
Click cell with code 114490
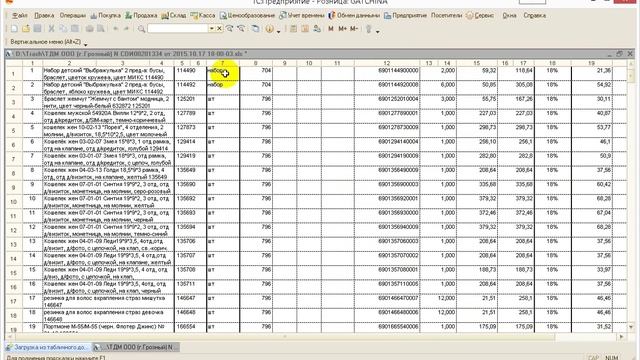[x=190, y=73]
